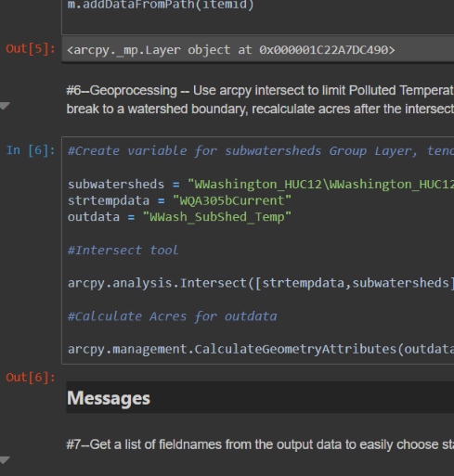The image size is (454, 476).
Task: Click the arcpy Layer object output text
Action: coord(231,50)
